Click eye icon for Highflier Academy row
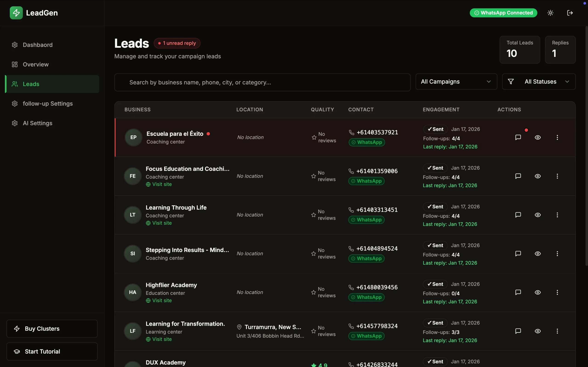 point(537,292)
